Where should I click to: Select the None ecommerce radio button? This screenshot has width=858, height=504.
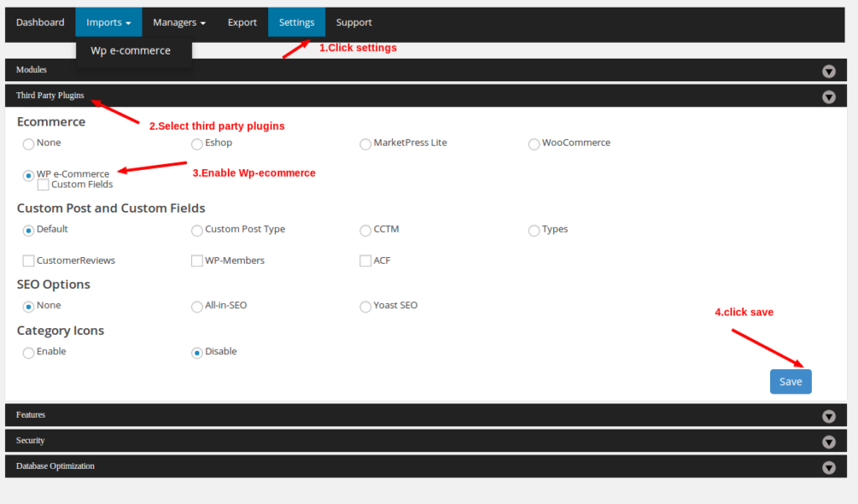(x=28, y=144)
